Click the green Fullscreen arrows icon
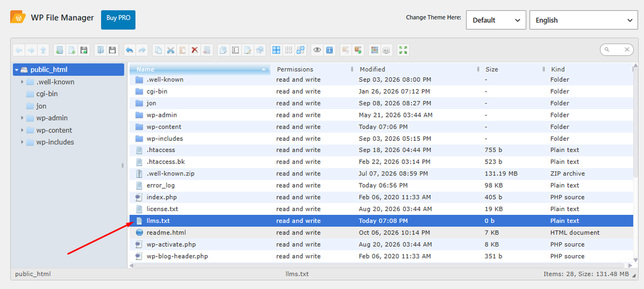 coord(403,50)
